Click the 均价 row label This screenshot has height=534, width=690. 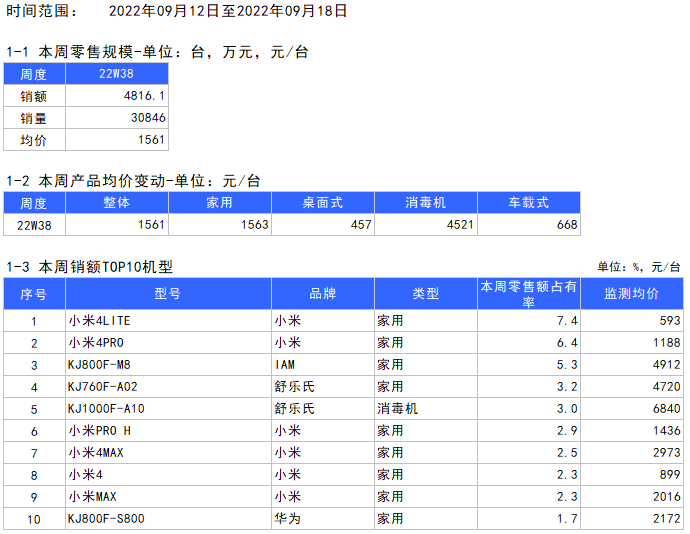[33, 140]
